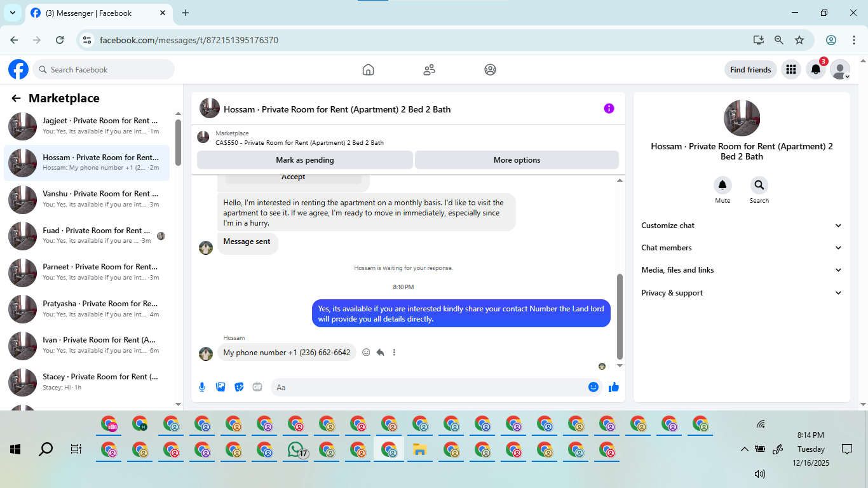Viewport: 868px width, 488px height.
Task: Click the Search Facebook field
Action: tap(104, 70)
